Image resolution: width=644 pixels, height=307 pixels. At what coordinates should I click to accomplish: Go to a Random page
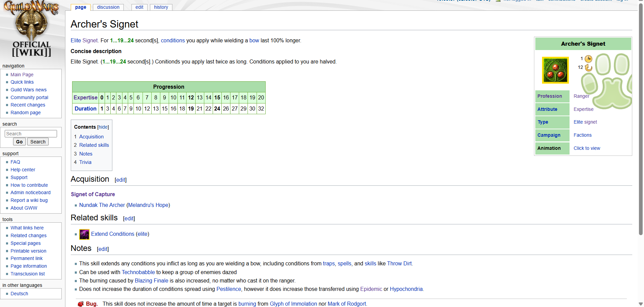pos(25,113)
